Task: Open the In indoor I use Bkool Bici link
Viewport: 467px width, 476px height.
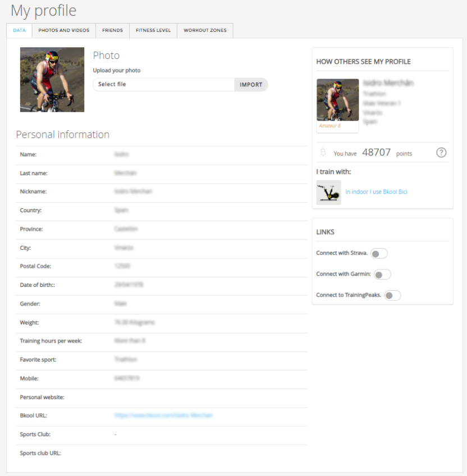Action: click(376, 192)
